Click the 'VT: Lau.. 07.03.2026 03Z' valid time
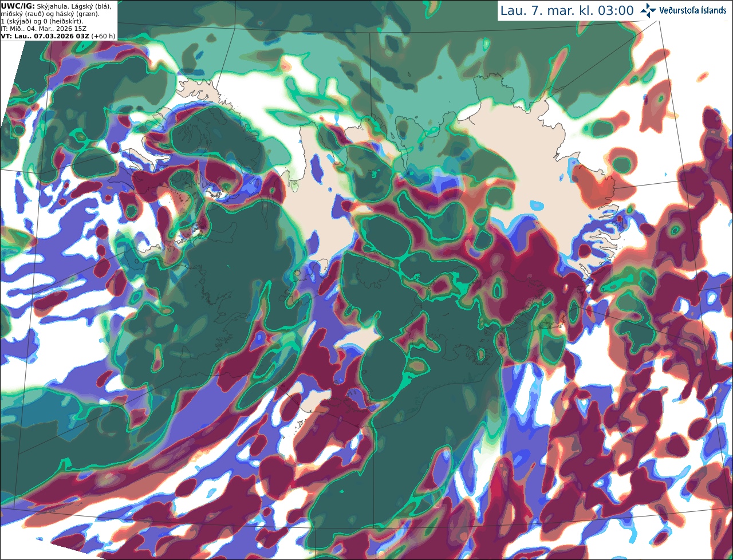733x560 pixels. (45, 36)
